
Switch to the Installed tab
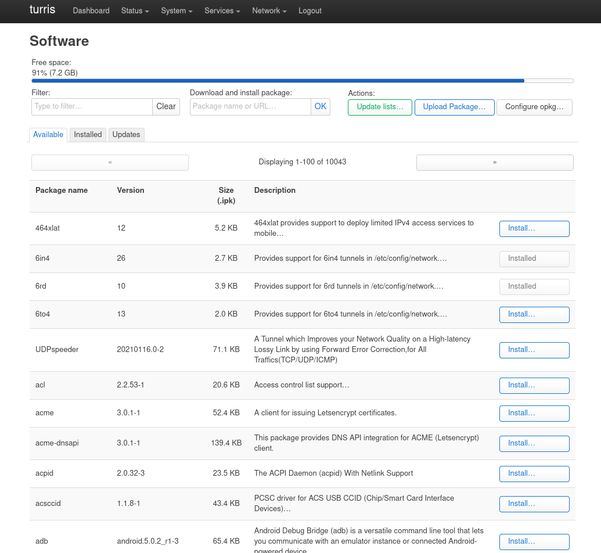pos(88,134)
